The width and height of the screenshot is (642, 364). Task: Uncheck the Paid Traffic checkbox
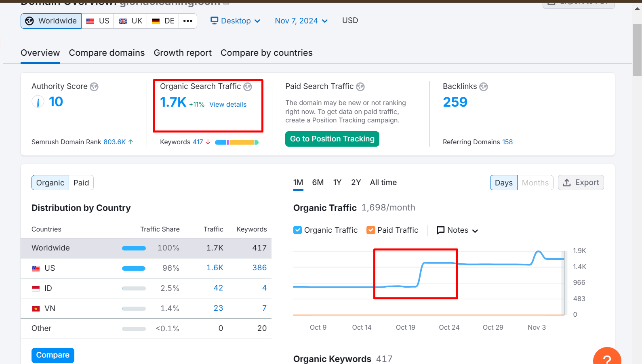click(x=370, y=230)
